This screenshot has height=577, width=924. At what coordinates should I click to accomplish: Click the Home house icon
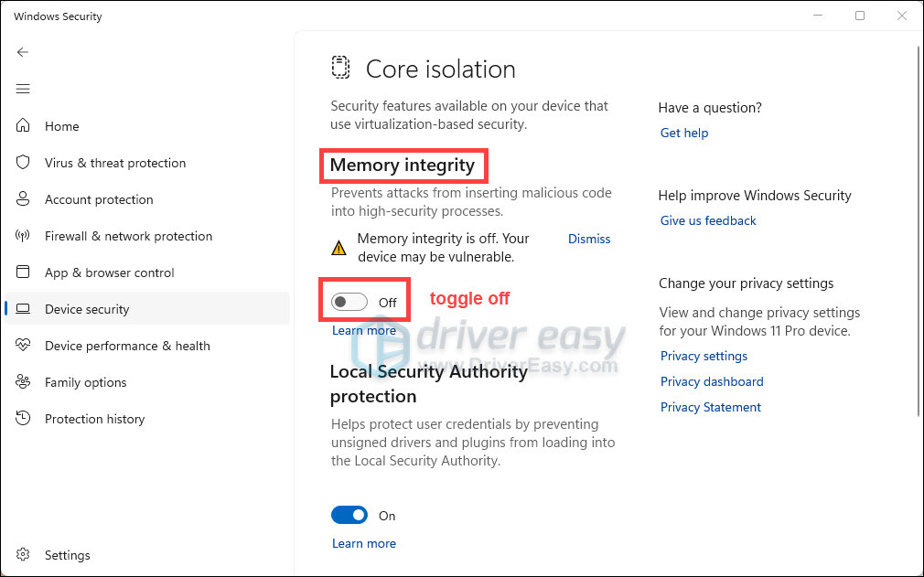23,125
